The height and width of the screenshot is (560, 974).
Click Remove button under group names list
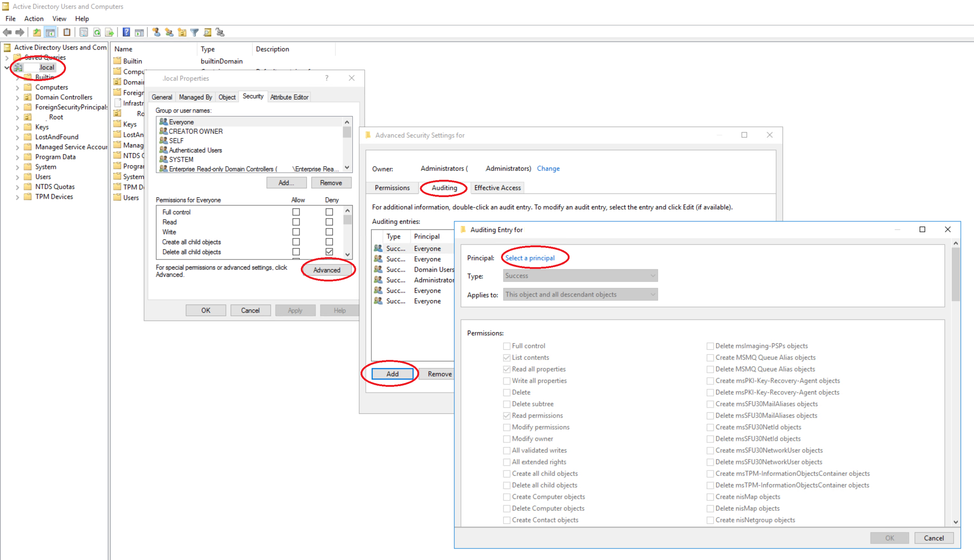click(x=331, y=183)
